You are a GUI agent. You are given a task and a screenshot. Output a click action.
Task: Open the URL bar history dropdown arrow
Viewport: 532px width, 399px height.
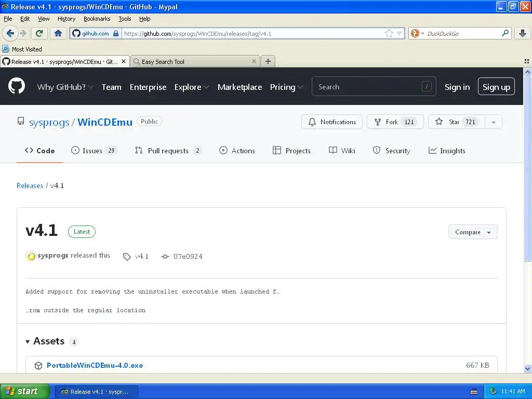click(400, 33)
